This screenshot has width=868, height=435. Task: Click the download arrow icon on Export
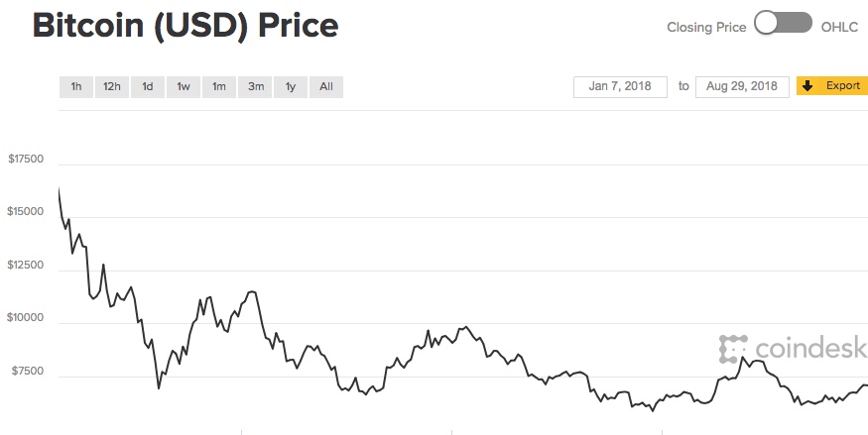pos(807,85)
